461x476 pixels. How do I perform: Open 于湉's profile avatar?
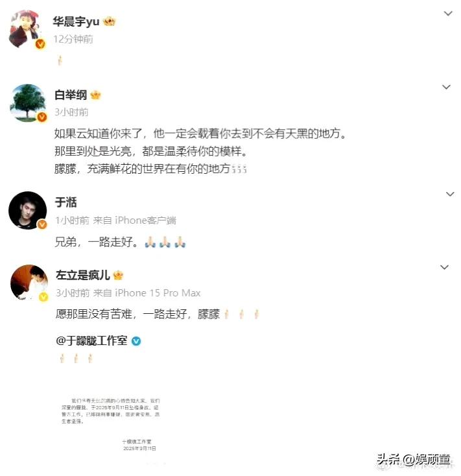(x=28, y=210)
